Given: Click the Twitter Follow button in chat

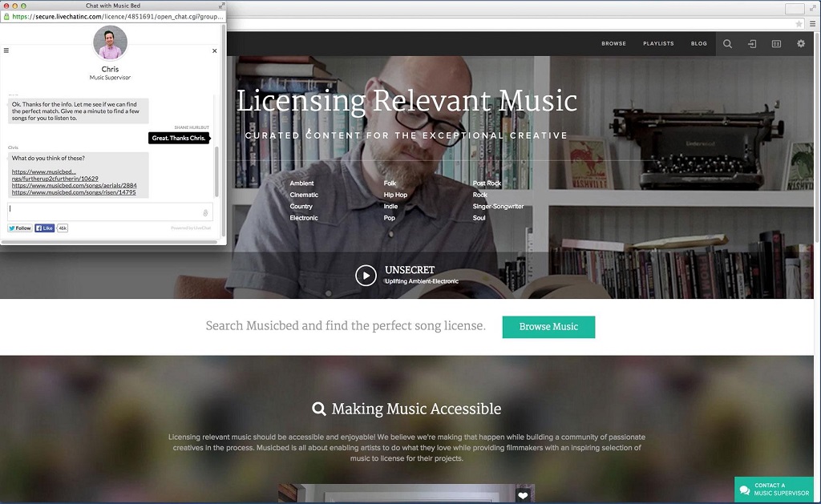Looking at the screenshot, I should click(20, 228).
